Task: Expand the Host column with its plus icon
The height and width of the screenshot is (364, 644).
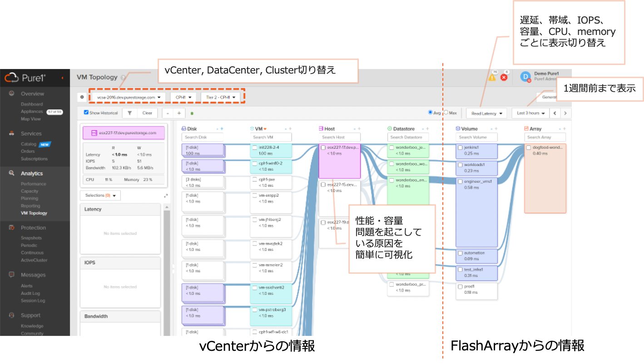Action: (358, 129)
